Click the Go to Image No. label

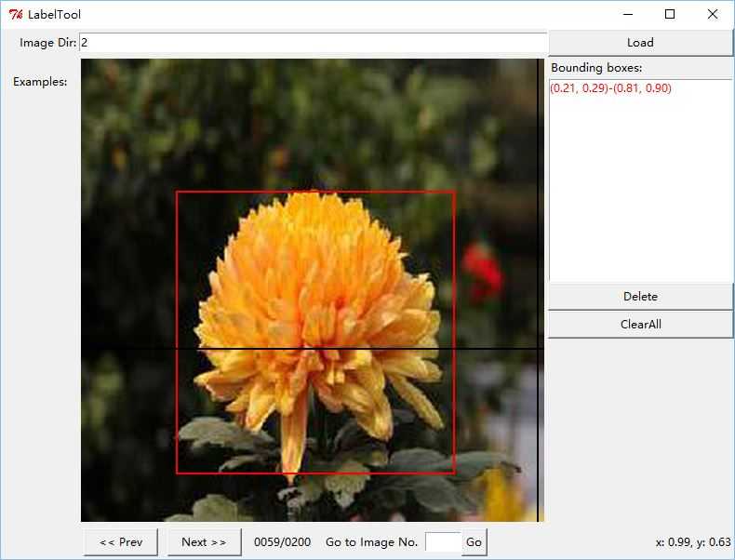371,542
